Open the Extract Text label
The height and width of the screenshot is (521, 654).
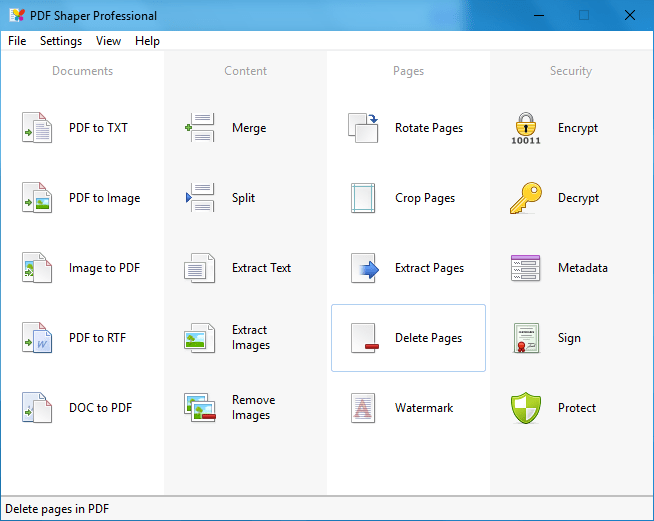[x=262, y=268]
